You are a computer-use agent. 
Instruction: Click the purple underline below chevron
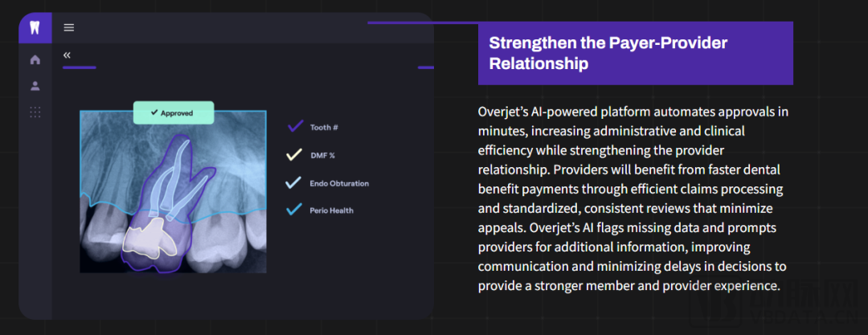point(79,67)
